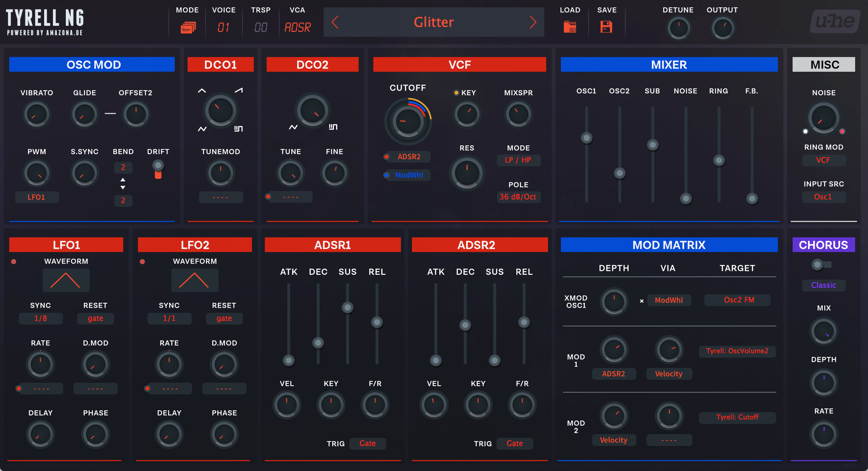Click the LFO2 RESET gate button
Screen dimensions: 868x471
[x=224, y=318]
